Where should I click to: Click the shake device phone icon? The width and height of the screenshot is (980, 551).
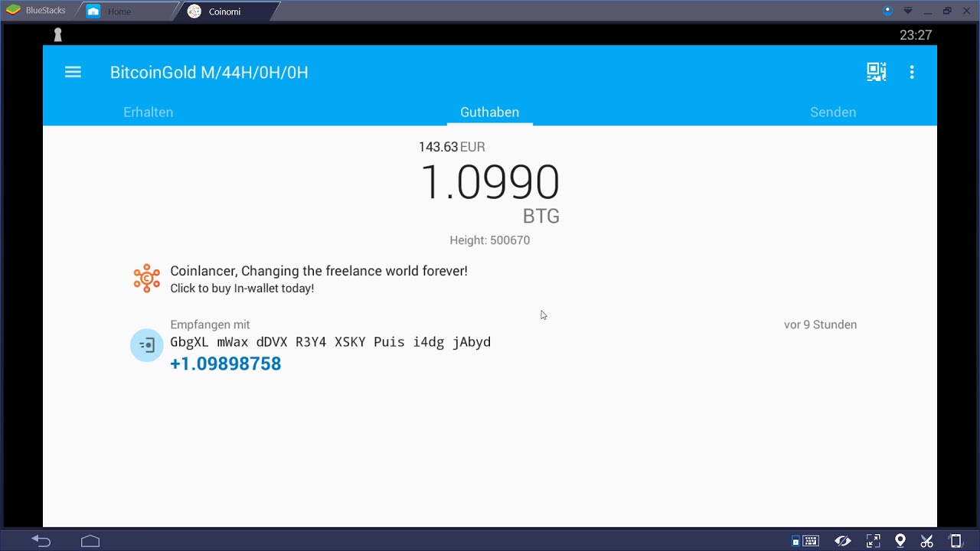(x=955, y=541)
